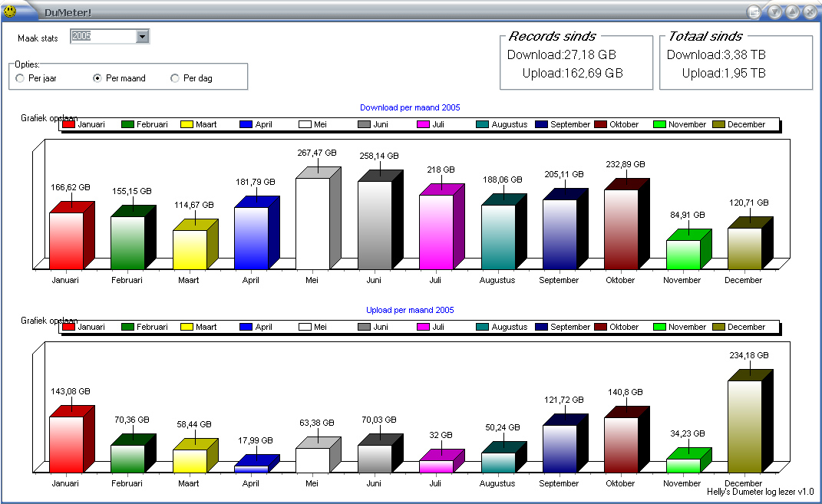
Task: Click the 258,14 GB value label
Action: point(379,156)
